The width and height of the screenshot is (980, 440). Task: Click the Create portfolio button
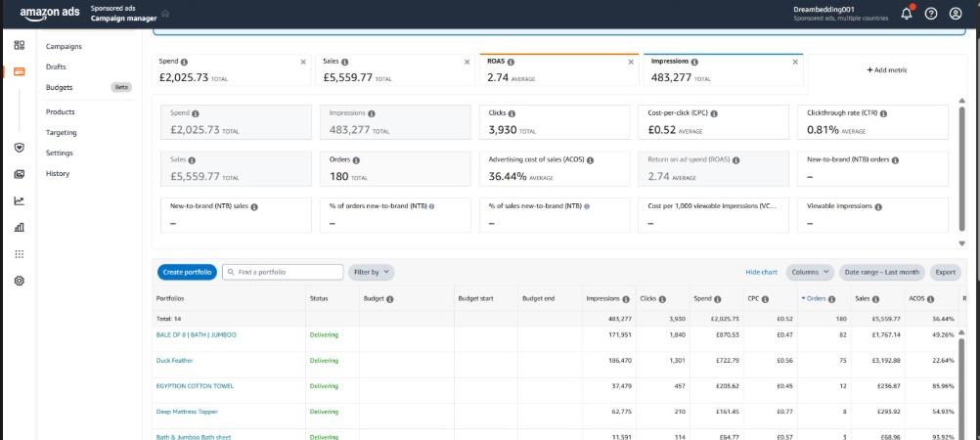click(185, 272)
